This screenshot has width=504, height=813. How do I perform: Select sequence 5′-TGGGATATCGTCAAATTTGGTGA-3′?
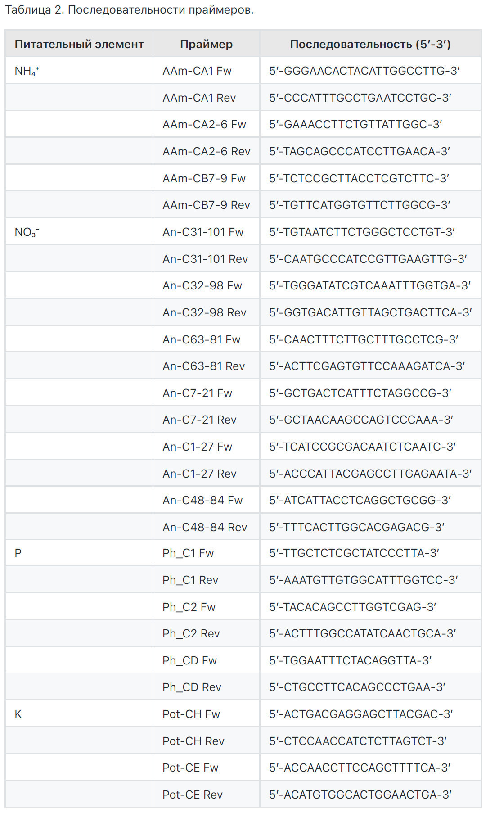(x=369, y=286)
